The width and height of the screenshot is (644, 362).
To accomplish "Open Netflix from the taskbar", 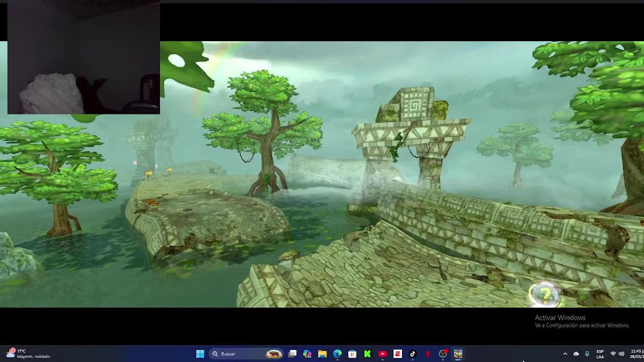I will [x=428, y=354].
